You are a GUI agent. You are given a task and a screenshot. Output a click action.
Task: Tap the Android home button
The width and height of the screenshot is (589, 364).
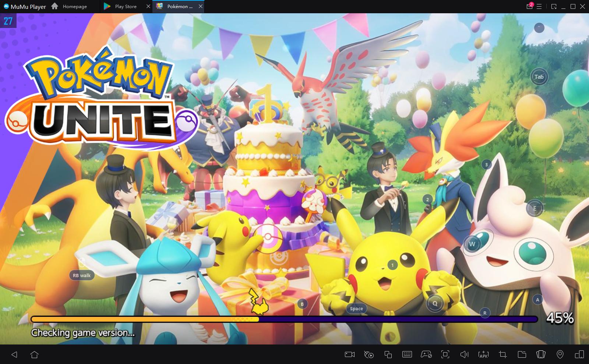pyautogui.click(x=34, y=354)
